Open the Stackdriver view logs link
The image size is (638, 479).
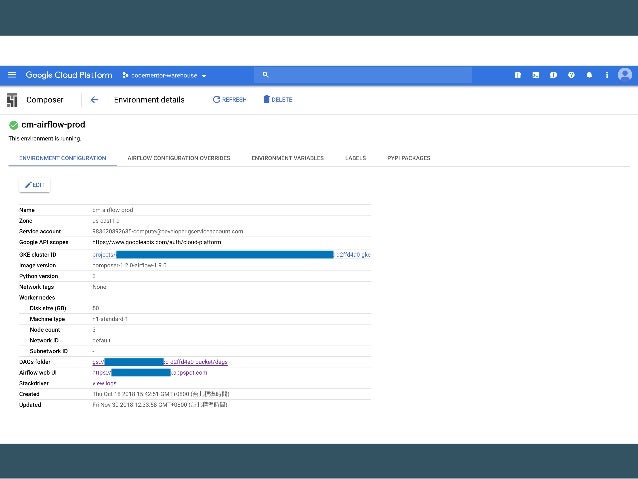[x=106, y=381]
